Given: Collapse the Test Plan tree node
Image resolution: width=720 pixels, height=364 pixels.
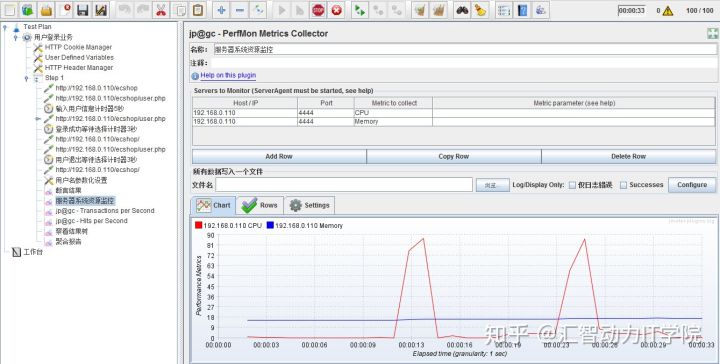Looking at the screenshot, I should (5, 27).
